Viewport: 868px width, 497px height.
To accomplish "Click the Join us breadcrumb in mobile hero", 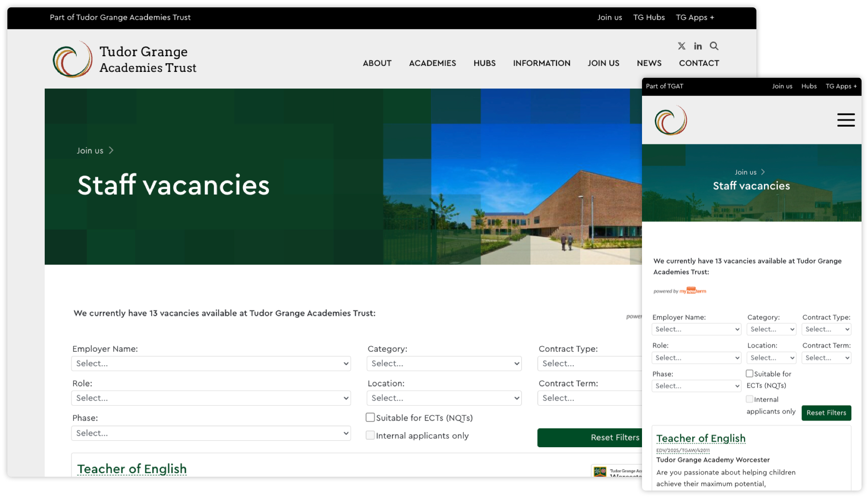I will point(745,172).
